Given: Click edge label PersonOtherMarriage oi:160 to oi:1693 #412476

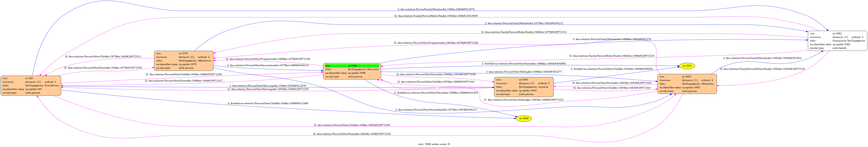Looking at the screenshot, I should (x=268, y=86).
